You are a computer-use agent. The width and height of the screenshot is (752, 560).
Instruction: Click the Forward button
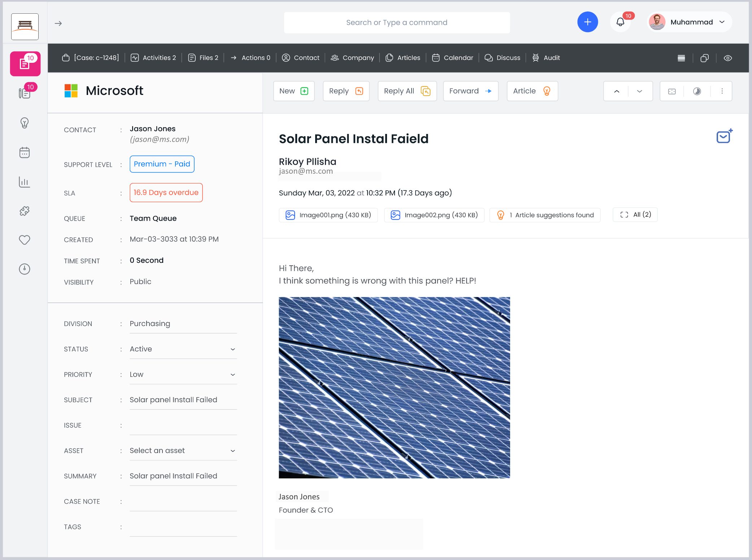click(x=470, y=91)
